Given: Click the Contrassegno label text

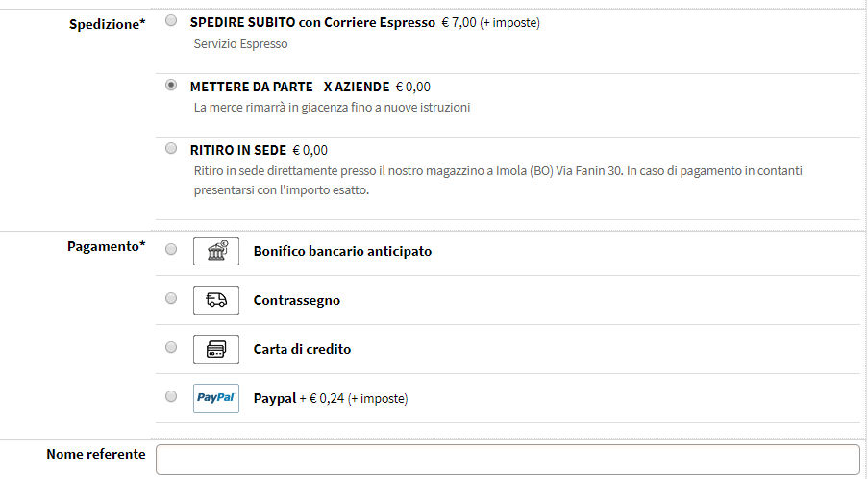Looking at the screenshot, I should click(x=297, y=301).
